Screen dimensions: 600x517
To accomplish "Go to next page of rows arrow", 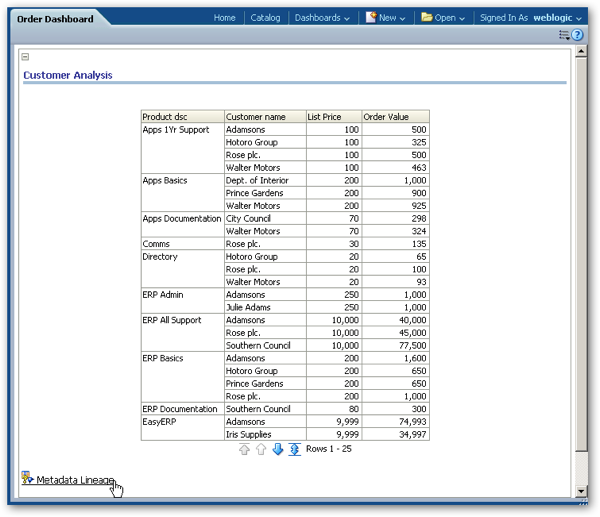I will (278, 449).
